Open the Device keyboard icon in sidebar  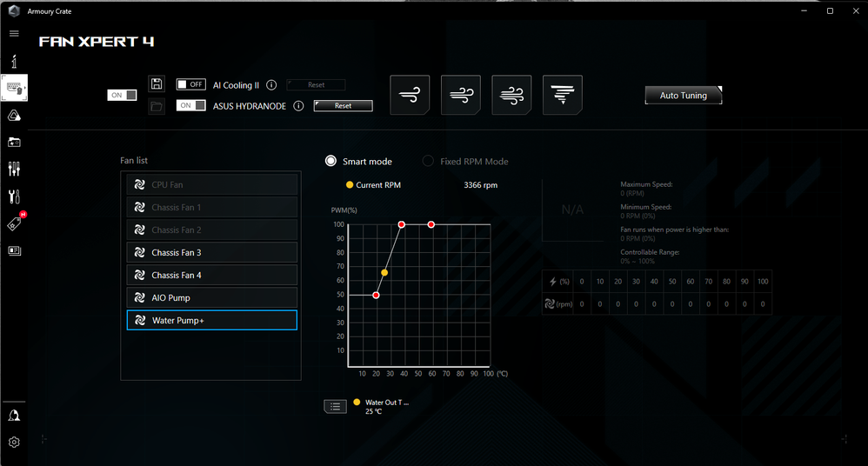pos(15,88)
